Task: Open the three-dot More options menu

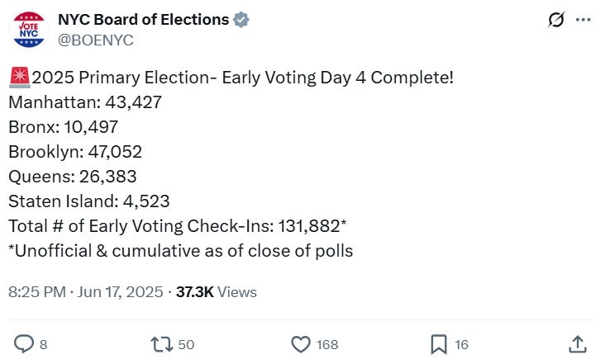Action: (x=584, y=20)
